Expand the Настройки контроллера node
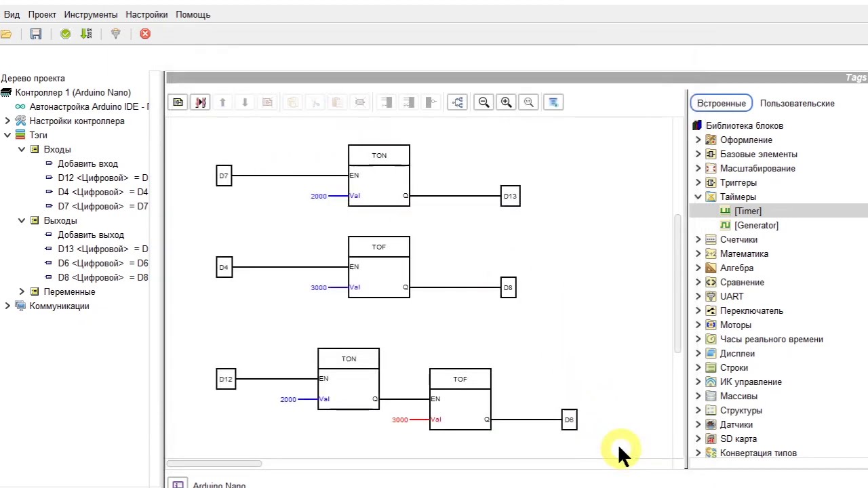The image size is (868, 488). tap(7, 121)
